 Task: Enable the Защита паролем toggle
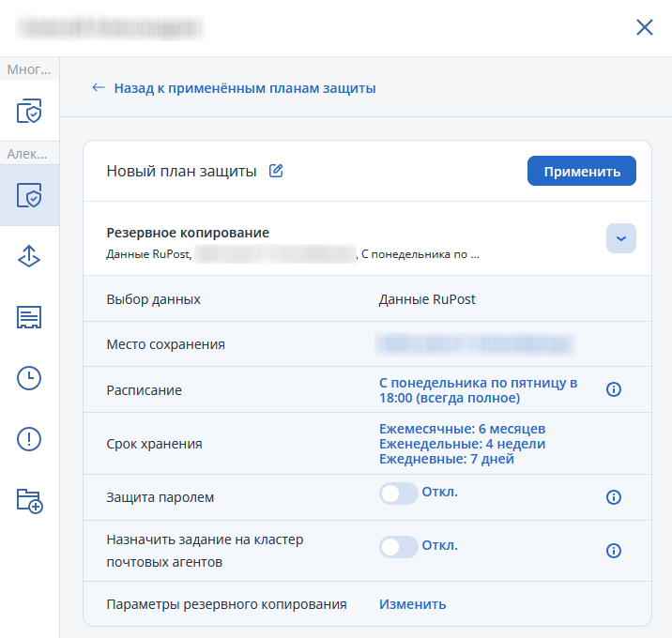click(399, 494)
